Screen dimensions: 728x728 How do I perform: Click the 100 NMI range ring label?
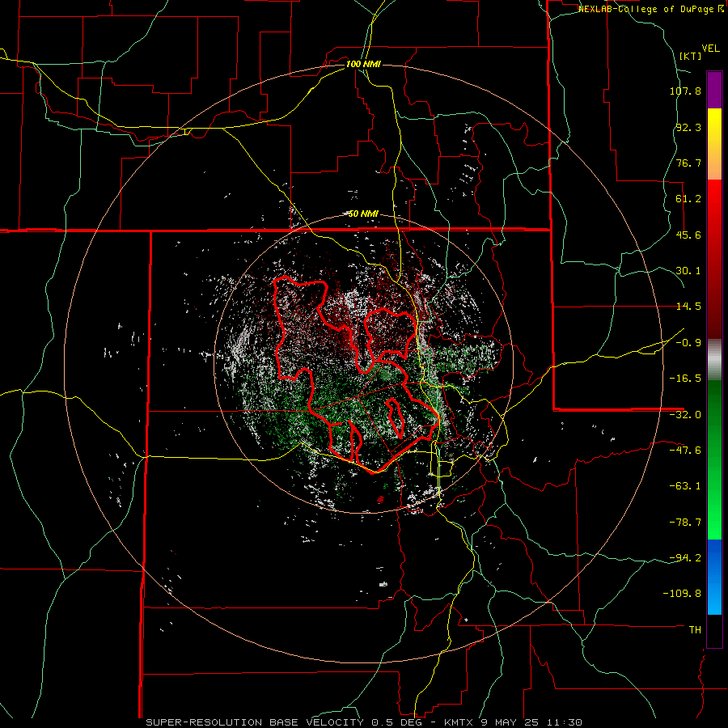[363, 64]
